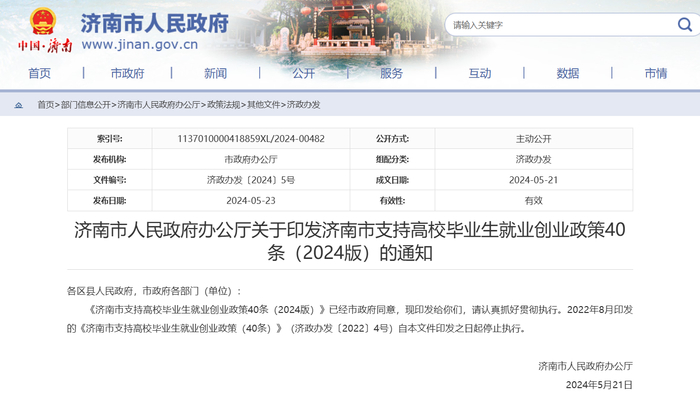This screenshot has height=396, width=700.
Task: Click the 有效性 label cell
Action: click(392, 200)
